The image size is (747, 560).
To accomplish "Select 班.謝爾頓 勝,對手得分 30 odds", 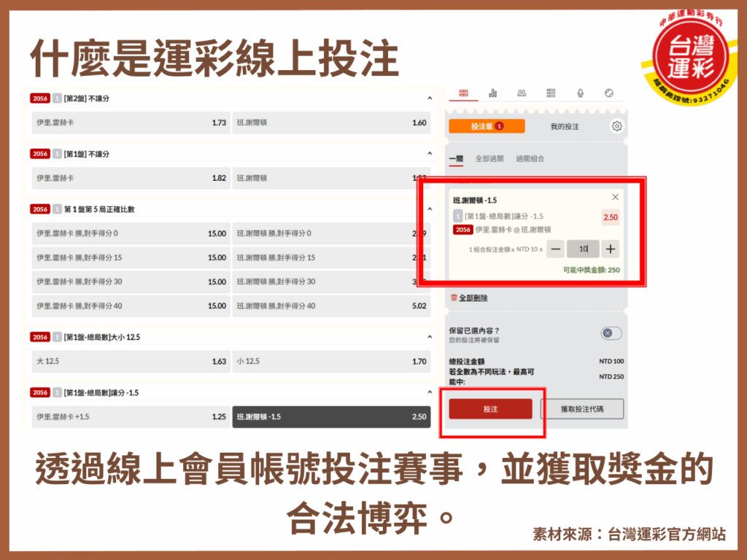I will (x=332, y=282).
